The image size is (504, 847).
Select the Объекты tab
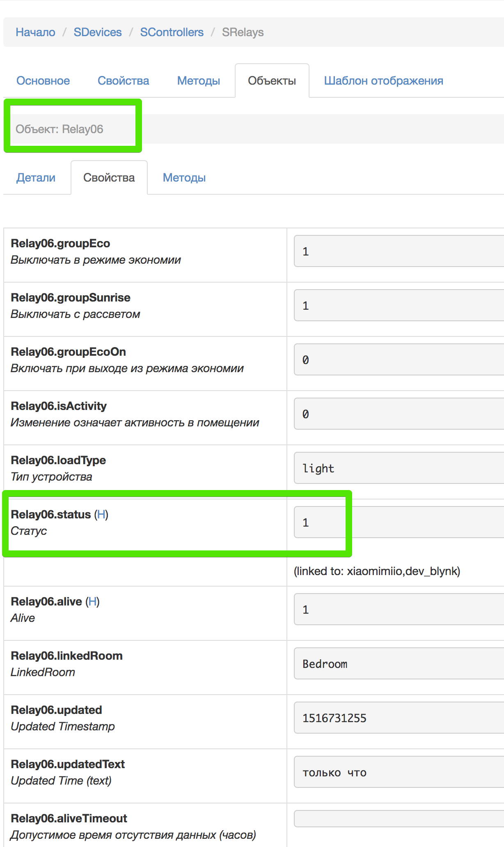click(x=272, y=81)
